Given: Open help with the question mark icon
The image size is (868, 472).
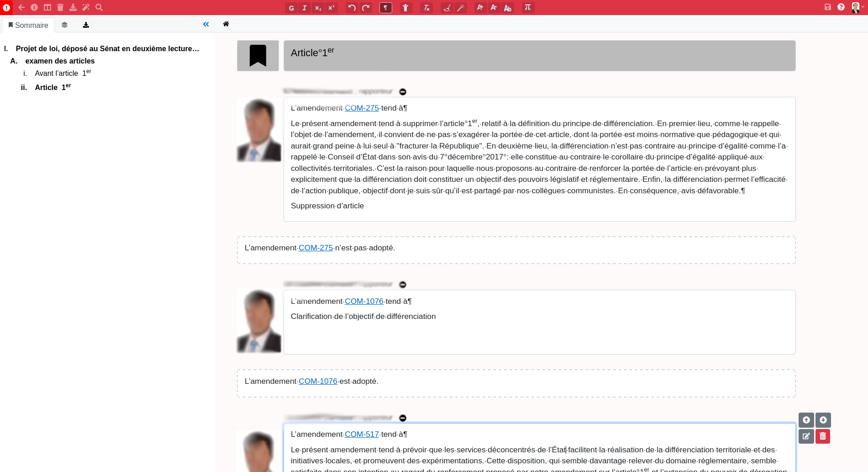Looking at the screenshot, I should pos(841,7).
